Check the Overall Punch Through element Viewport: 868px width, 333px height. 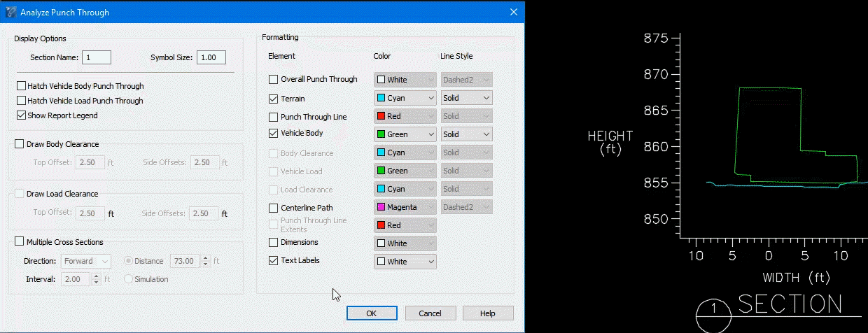pyautogui.click(x=274, y=80)
